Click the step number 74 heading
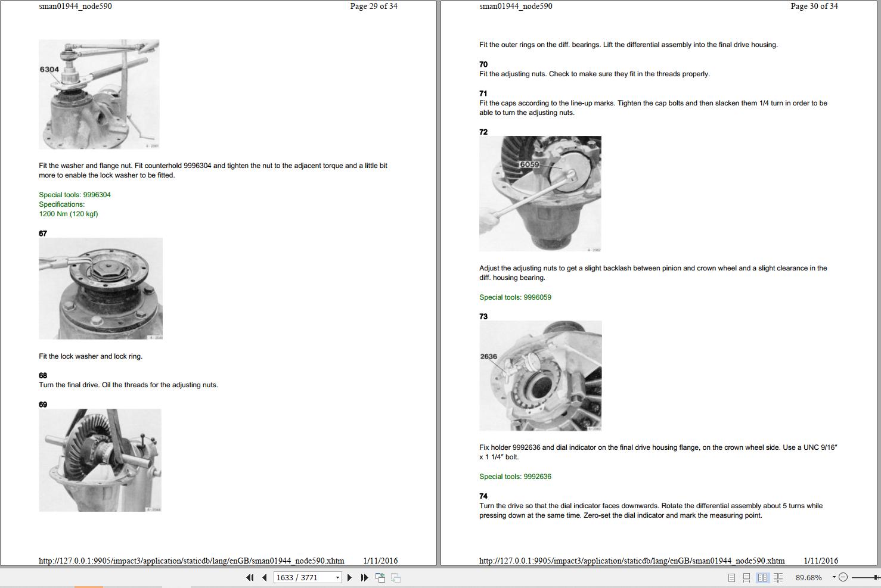Screen dimensions: 881x588 pos(483,496)
